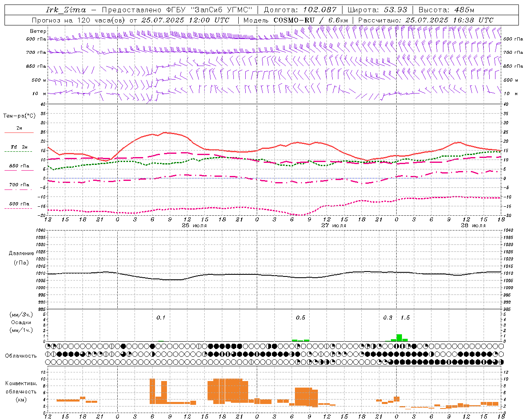Image resolution: width=525 pixels, height=420 pixels.
Task: Select the "Широта: 53.93" header value
Action: coord(377,10)
